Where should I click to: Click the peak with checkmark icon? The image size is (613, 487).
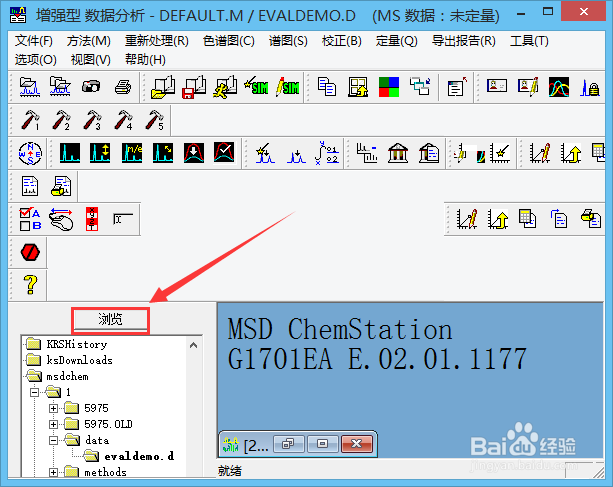pos(224,153)
